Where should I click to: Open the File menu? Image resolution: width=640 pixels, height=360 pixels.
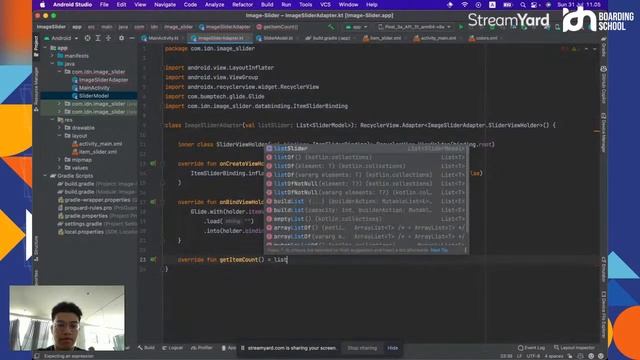(104, 5)
